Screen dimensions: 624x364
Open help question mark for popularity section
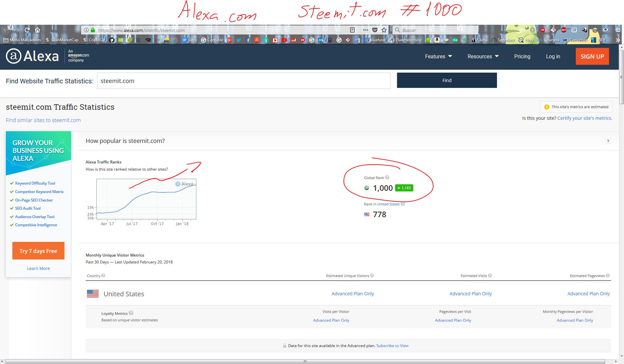pyautogui.click(x=608, y=141)
